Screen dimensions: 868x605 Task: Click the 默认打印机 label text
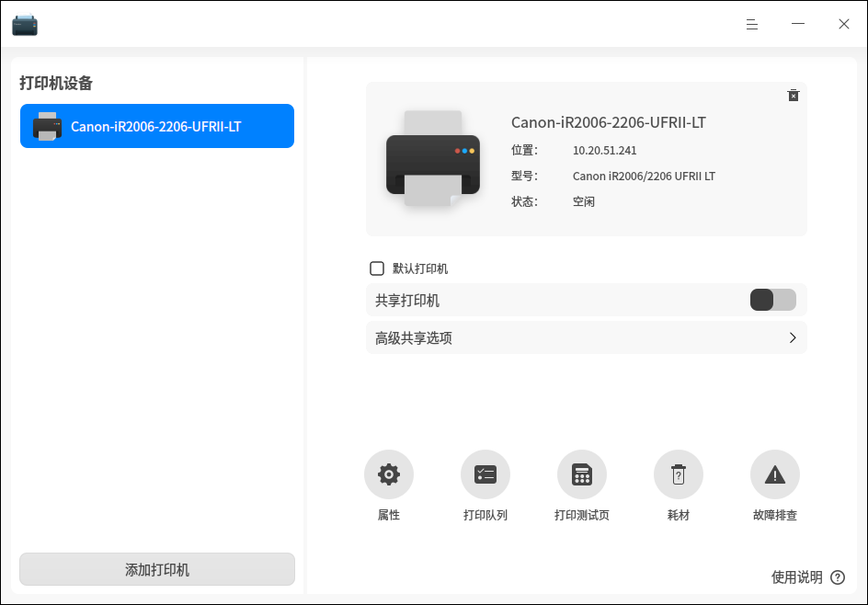(420, 268)
